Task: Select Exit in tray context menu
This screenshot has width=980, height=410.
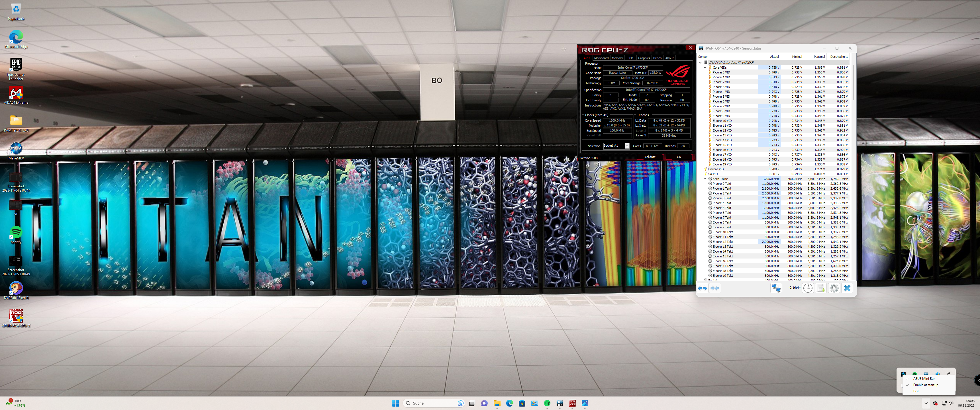Action: (916, 391)
